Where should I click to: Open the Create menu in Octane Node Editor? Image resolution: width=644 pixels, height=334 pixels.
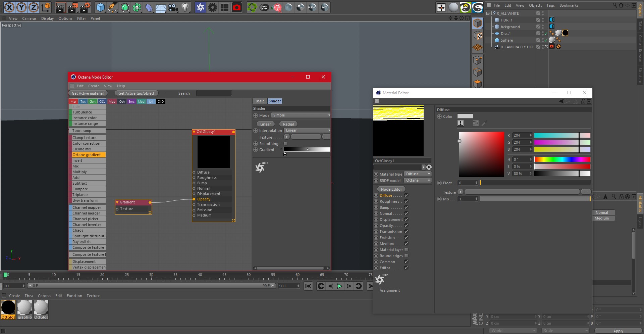tap(94, 86)
